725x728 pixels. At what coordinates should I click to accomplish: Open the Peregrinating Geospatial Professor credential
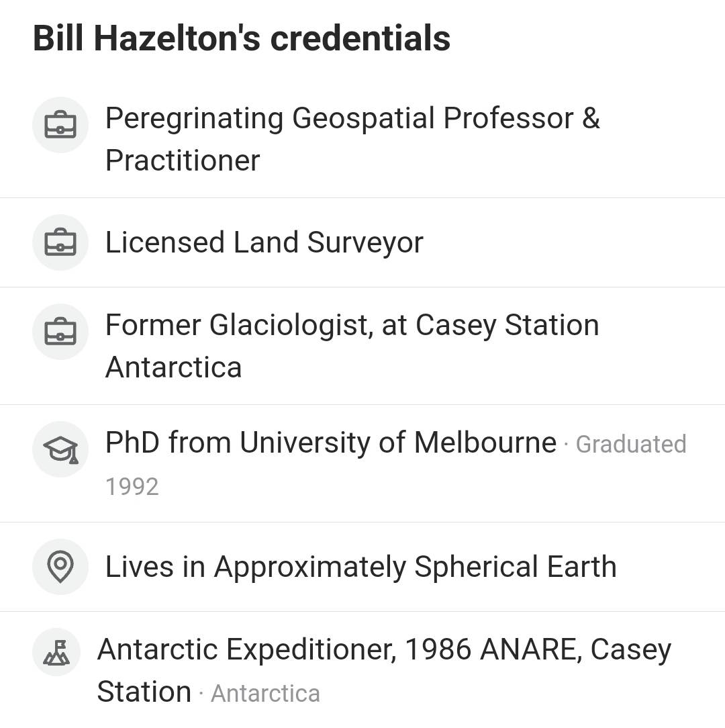352,119
